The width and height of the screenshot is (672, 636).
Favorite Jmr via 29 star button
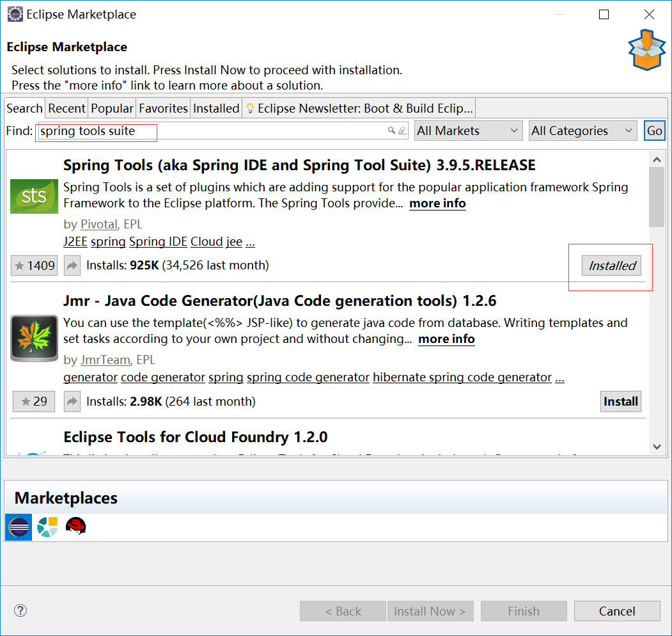[x=34, y=401]
